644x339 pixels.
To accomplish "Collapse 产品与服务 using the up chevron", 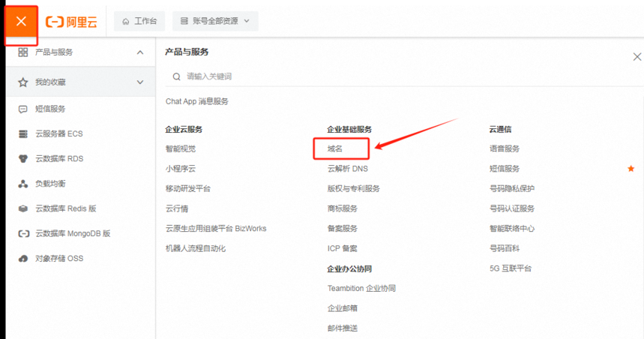I will [x=140, y=52].
